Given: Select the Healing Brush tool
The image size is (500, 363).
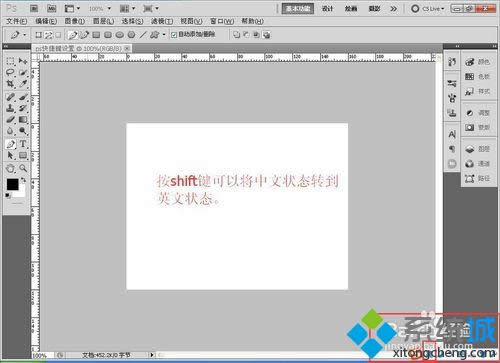Looking at the screenshot, I should (10, 97).
